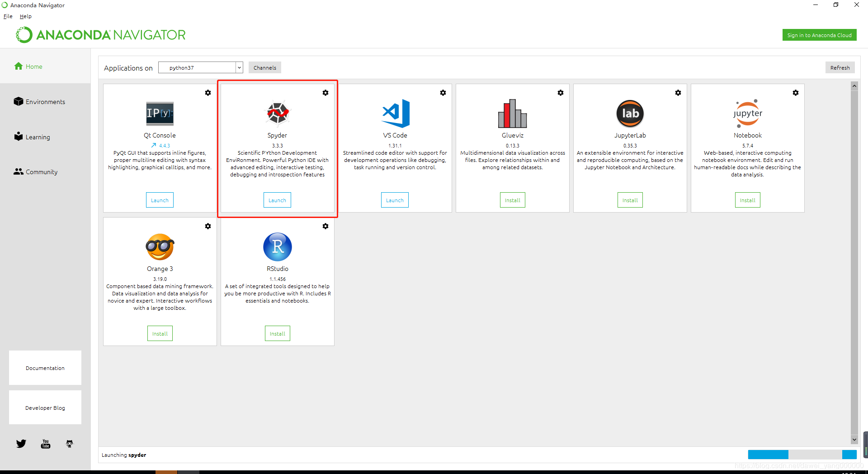Sign in to Anaconda Cloud
This screenshot has height=474, width=868.
[x=820, y=35]
